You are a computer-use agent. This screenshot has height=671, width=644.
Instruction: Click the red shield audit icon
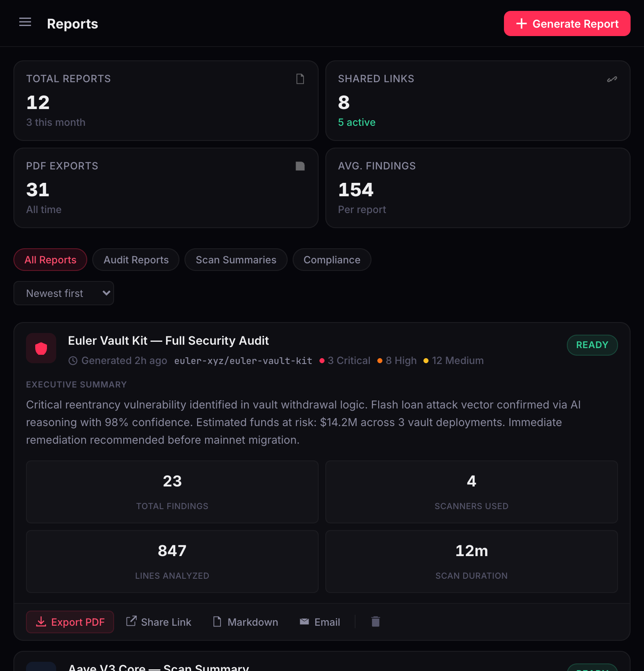click(41, 348)
